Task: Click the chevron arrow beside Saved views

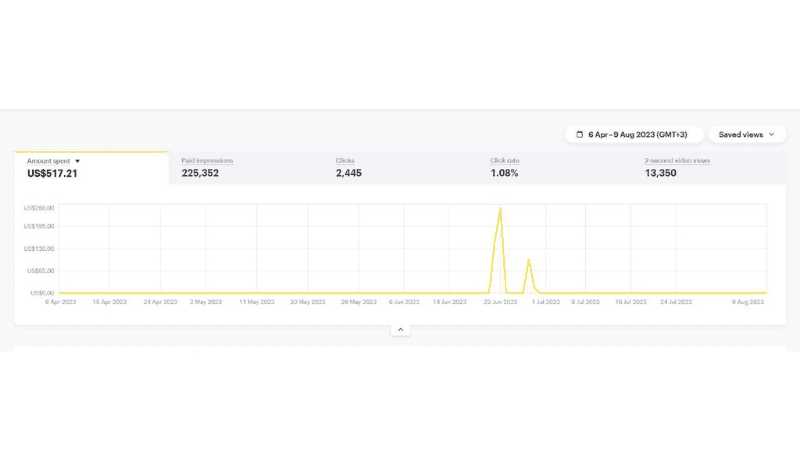Action: pos(772,134)
